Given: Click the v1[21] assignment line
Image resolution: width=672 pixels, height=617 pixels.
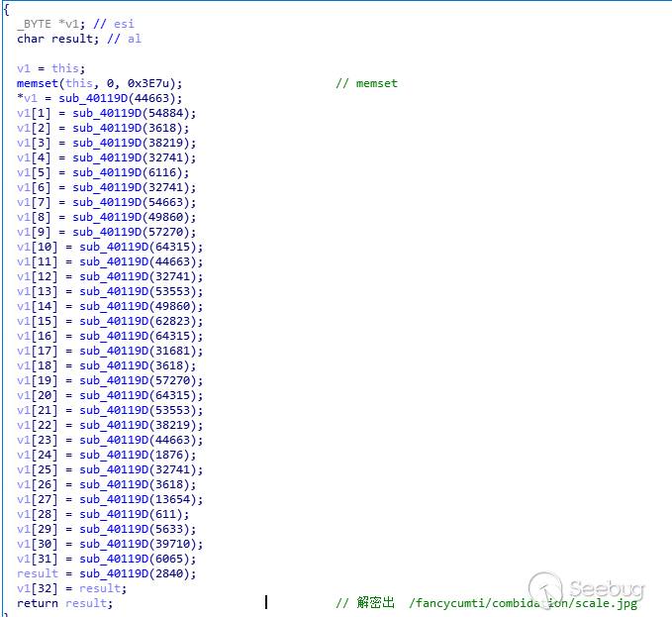Looking at the screenshot, I should 110,410.
